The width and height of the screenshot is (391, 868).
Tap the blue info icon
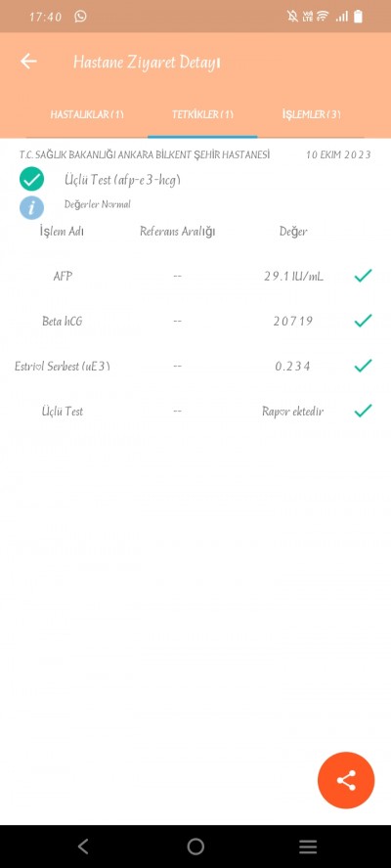[x=31, y=208]
